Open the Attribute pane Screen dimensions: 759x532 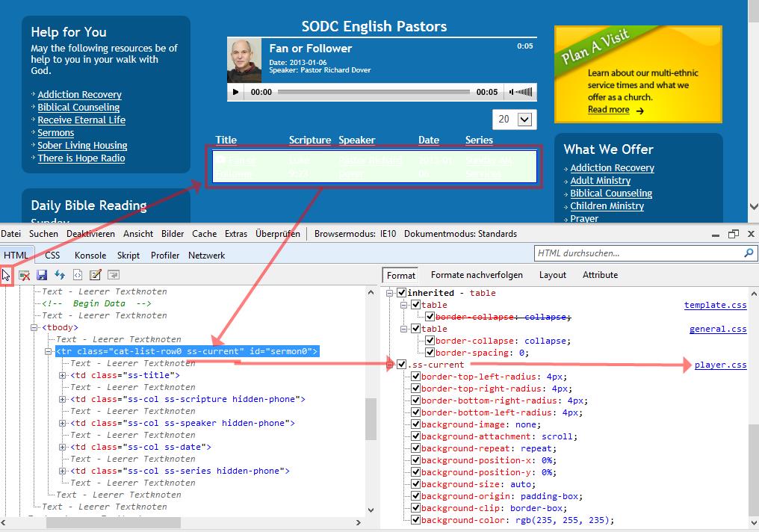click(x=600, y=275)
